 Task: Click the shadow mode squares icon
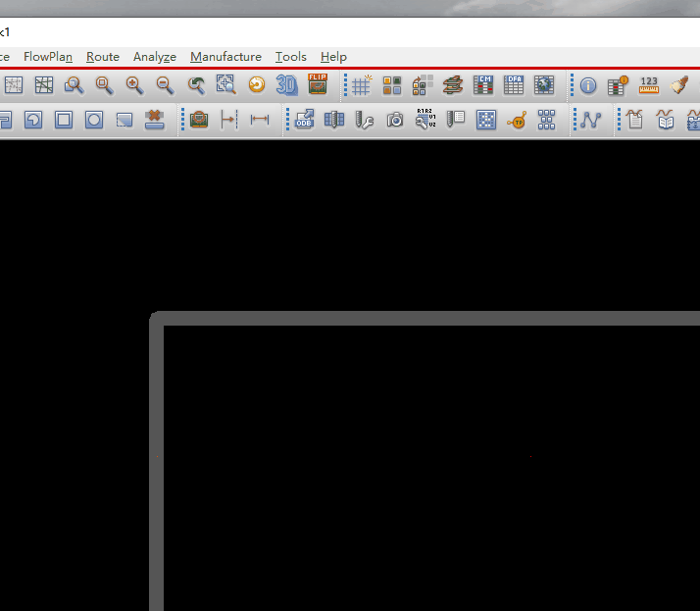tap(423, 85)
